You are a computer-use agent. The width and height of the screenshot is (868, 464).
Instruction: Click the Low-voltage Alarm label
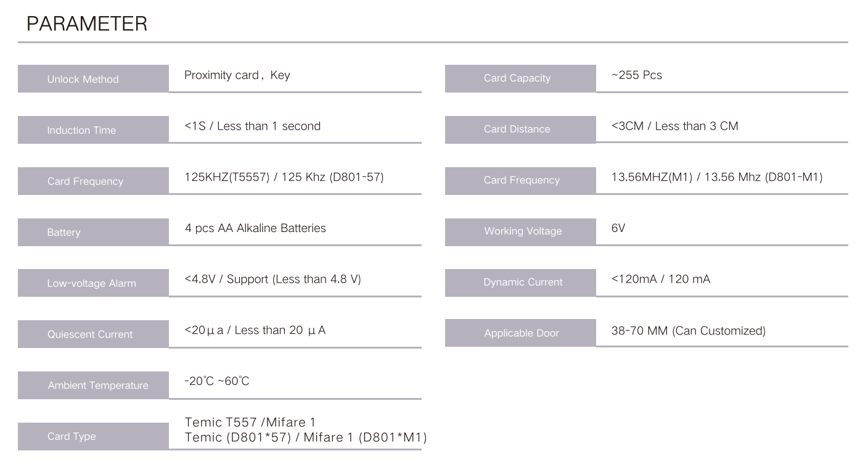tap(91, 284)
